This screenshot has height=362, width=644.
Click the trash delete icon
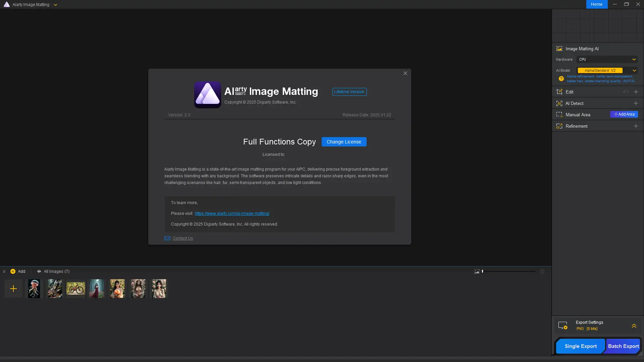click(x=542, y=271)
